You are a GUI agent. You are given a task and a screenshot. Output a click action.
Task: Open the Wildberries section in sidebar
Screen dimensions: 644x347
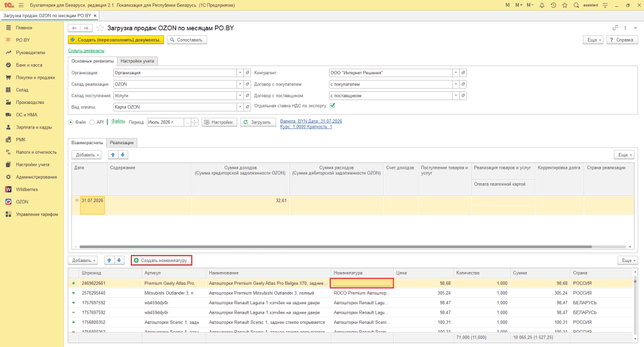26,190
